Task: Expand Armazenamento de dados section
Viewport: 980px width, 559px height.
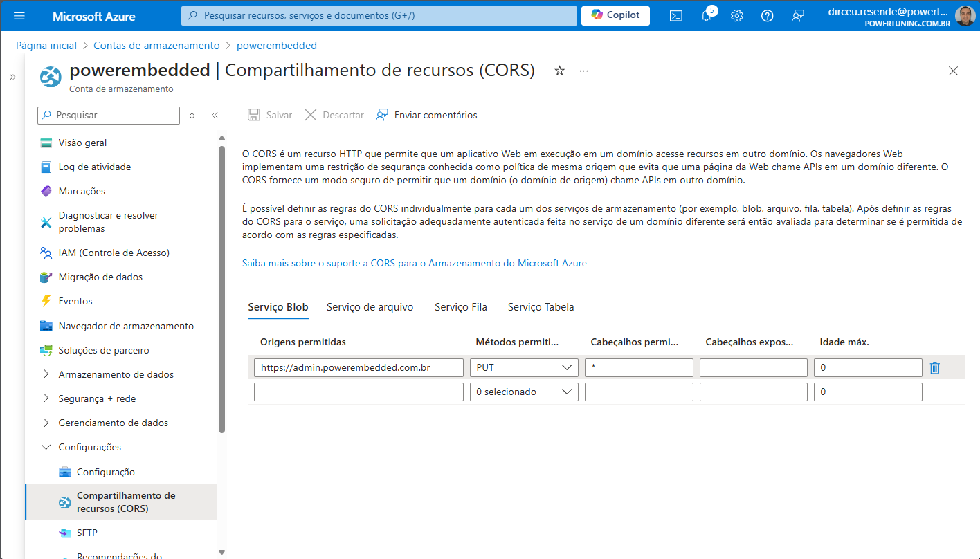Action: click(116, 374)
